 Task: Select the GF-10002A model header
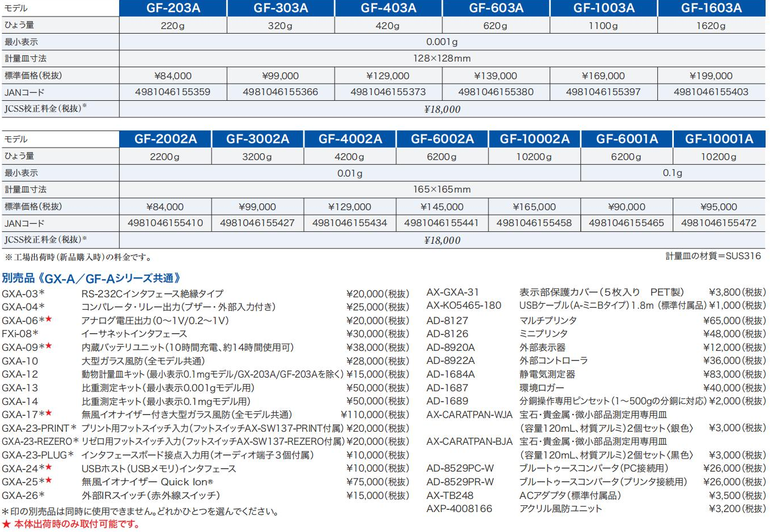click(x=535, y=139)
